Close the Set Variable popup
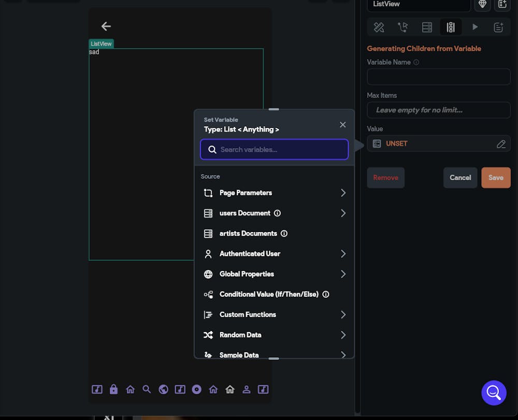518x420 pixels. coord(342,125)
